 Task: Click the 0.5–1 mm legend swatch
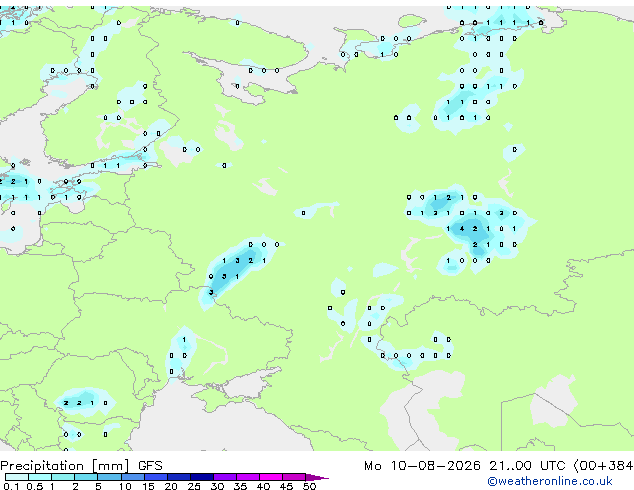pyautogui.click(x=40, y=477)
